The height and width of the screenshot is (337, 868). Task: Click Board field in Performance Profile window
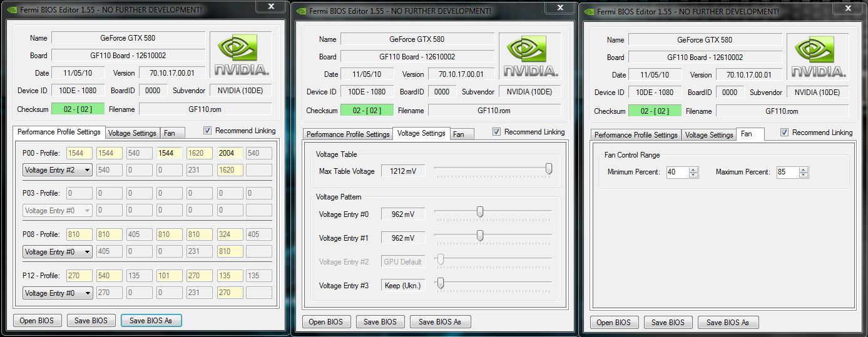tap(128, 55)
